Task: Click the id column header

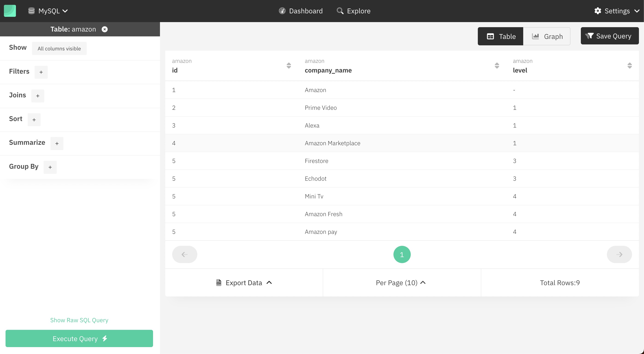Action: [x=175, y=70]
